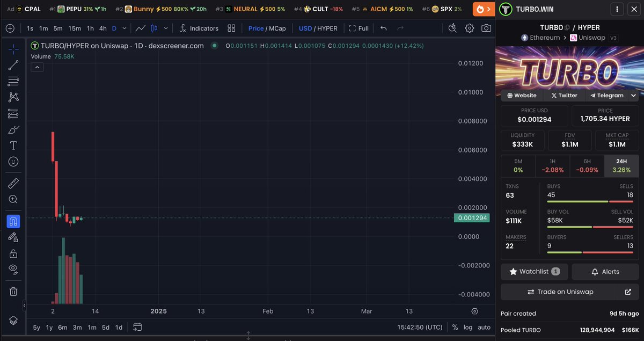This screenshot has width=644, height=341.
Task: Open price Alerts
Action: 605,272
